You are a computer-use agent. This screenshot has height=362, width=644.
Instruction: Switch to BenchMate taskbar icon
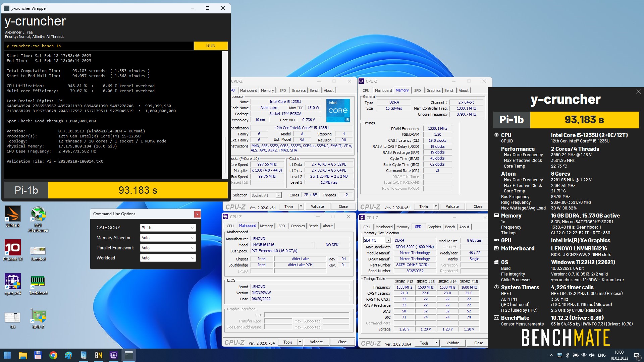click(x=98, y=355)
